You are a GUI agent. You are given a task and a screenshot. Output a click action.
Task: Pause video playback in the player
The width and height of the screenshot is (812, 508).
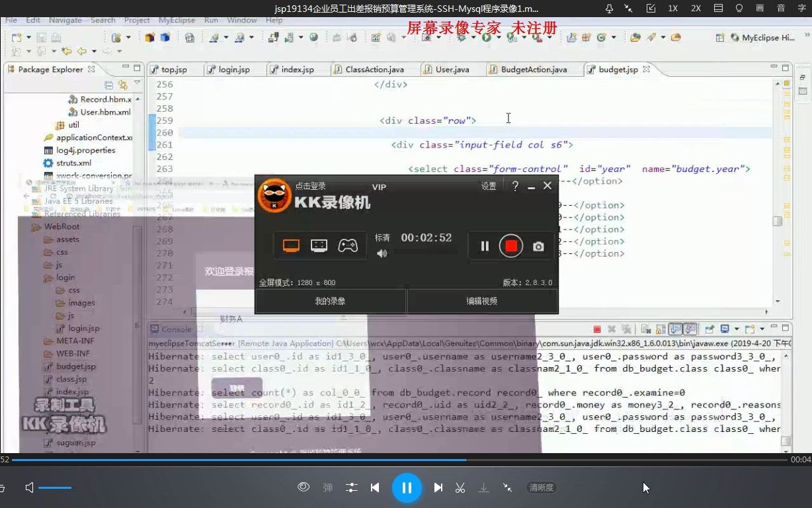click(407, 487)
